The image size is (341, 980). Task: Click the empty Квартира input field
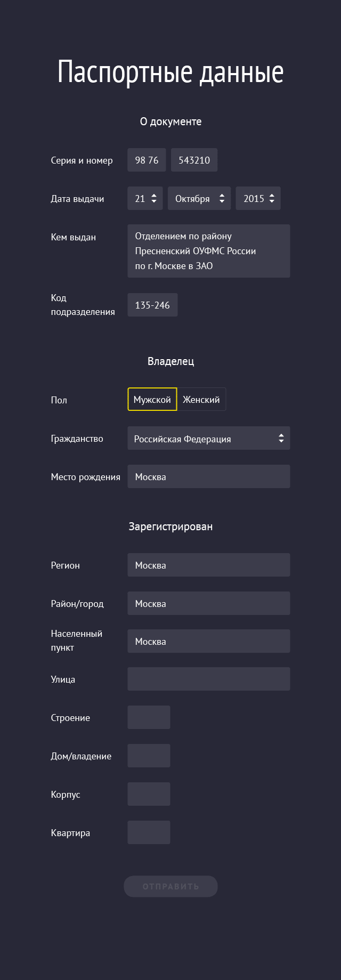click(x=149, y=832)
